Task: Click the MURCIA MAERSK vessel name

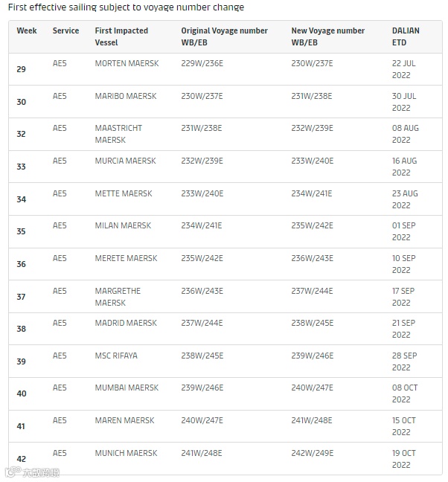Action: coord(125,161)
